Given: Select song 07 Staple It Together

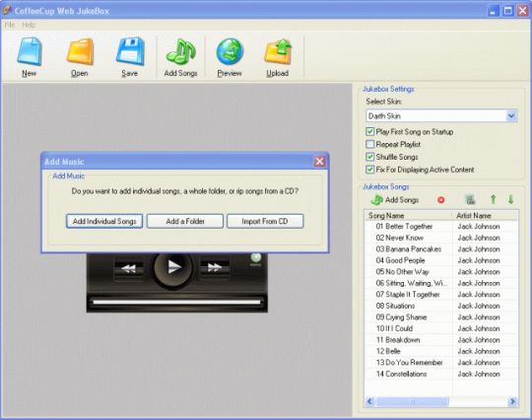Looking at the screenshot, I should tap(408, 295).
